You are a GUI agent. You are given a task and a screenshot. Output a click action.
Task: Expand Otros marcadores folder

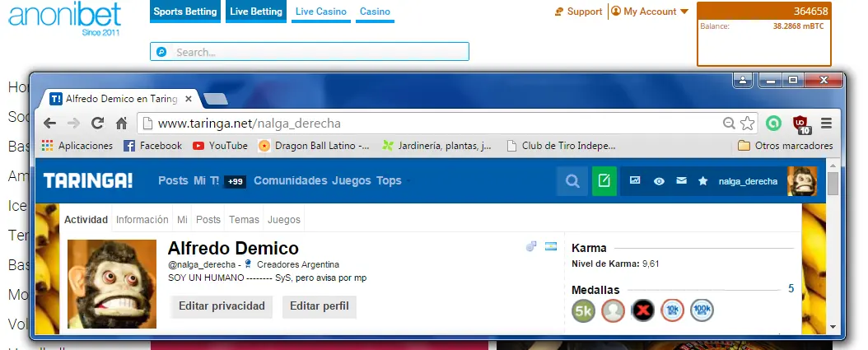click(x=786, y=146)
